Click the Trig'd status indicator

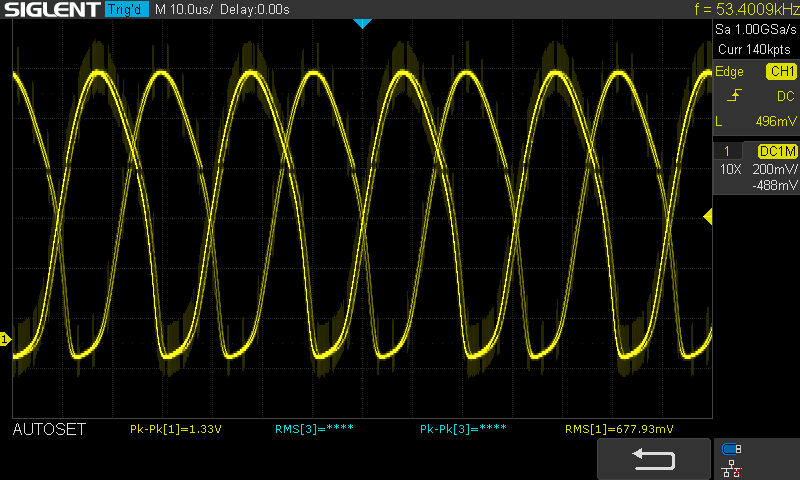pos(127,9)
